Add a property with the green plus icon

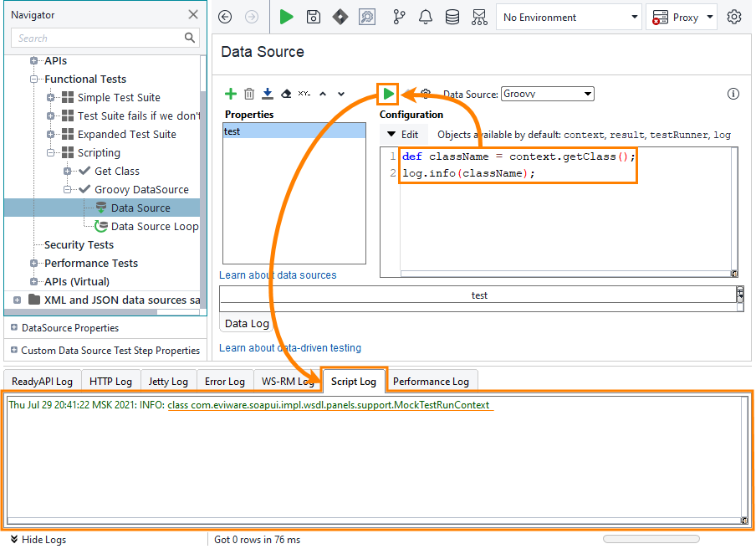pos(231,94)
